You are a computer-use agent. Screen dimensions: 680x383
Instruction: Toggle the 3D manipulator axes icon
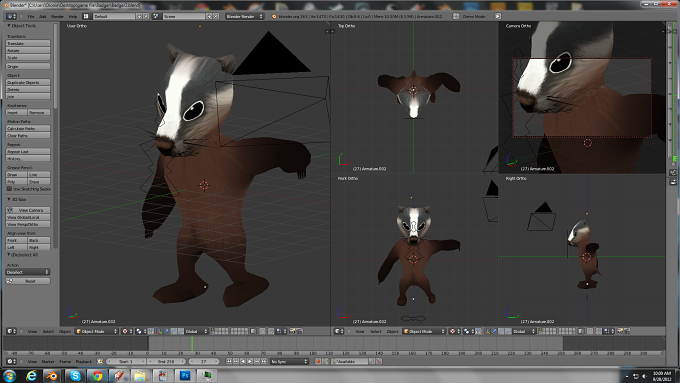pos(159,331)
